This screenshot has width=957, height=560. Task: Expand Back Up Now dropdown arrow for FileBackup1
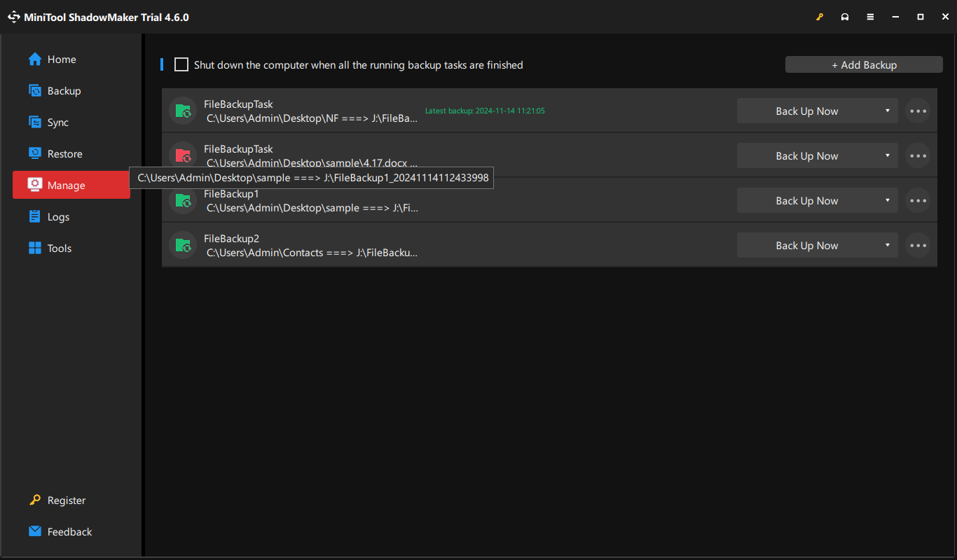[x=887, y=201]
